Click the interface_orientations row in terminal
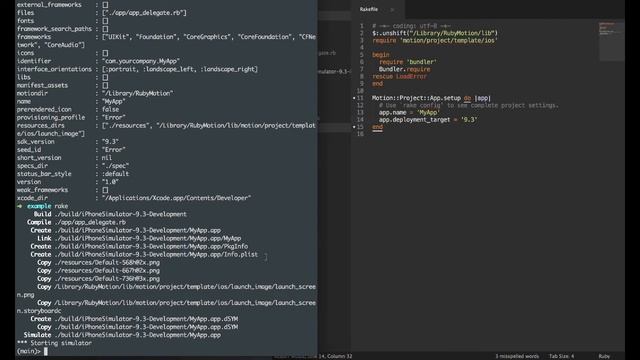This screenshot has width=640, height=360. (137, 69)
